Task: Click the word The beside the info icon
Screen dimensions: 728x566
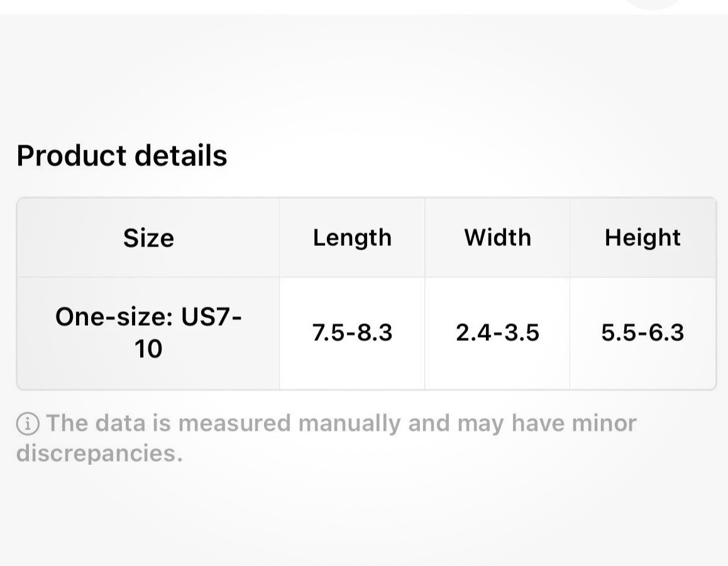Action: (67, 423)
